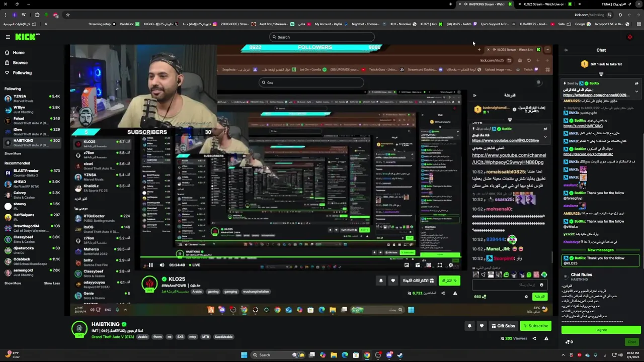Expand Recommended list with Show More

click(13, 283)
